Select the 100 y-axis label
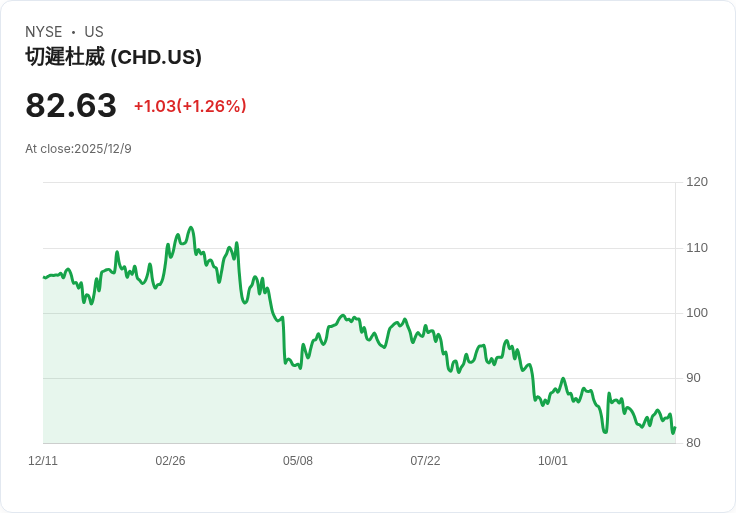Screen dimensions: 736x513 coord(697,313)
